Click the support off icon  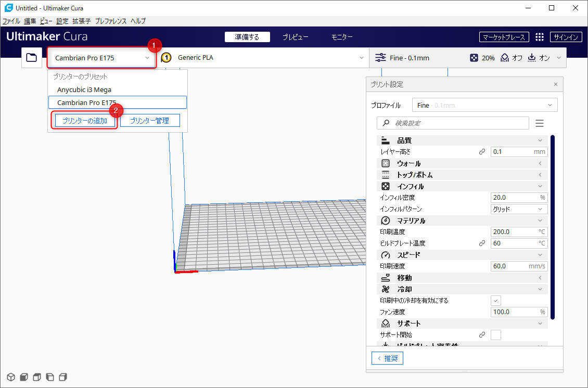505,58
